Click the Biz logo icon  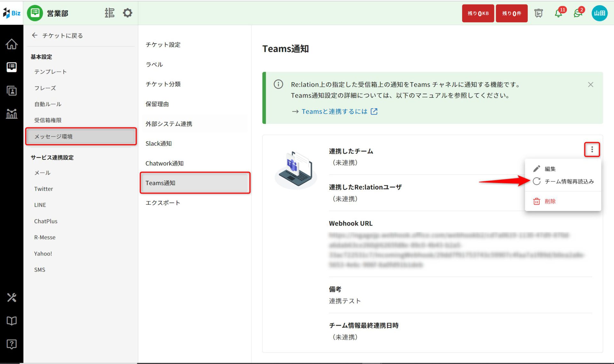point(12,13)
